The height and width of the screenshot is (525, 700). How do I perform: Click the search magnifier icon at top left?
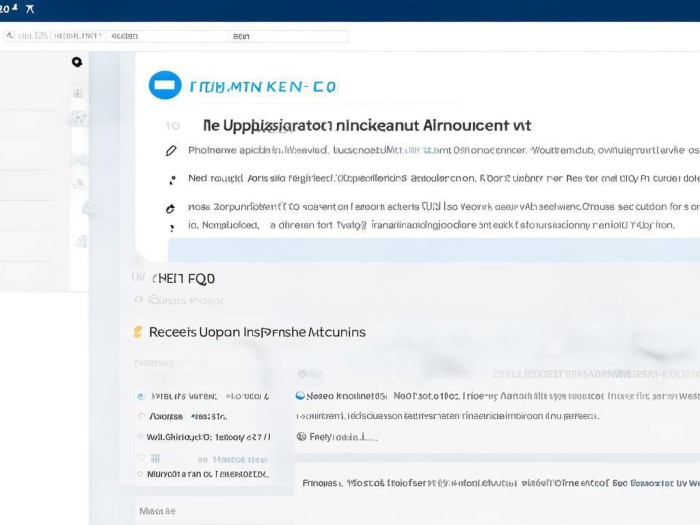point(9,36)
